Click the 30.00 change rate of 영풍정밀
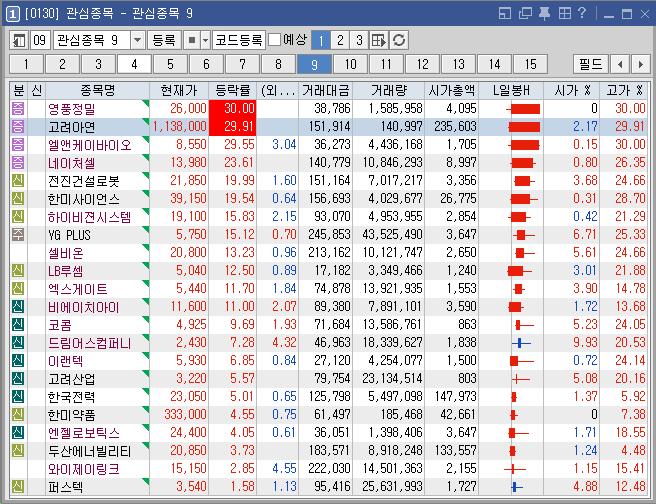The image size is (656, 504). [233, 109]
